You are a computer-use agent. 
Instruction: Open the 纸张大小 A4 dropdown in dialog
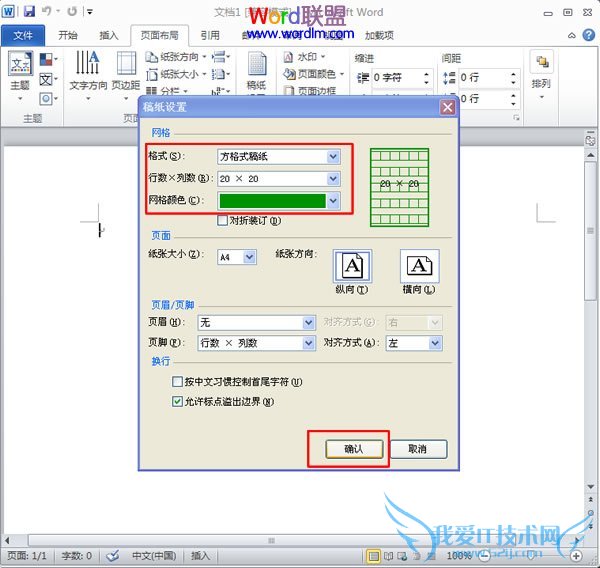[x=249, y=257]
